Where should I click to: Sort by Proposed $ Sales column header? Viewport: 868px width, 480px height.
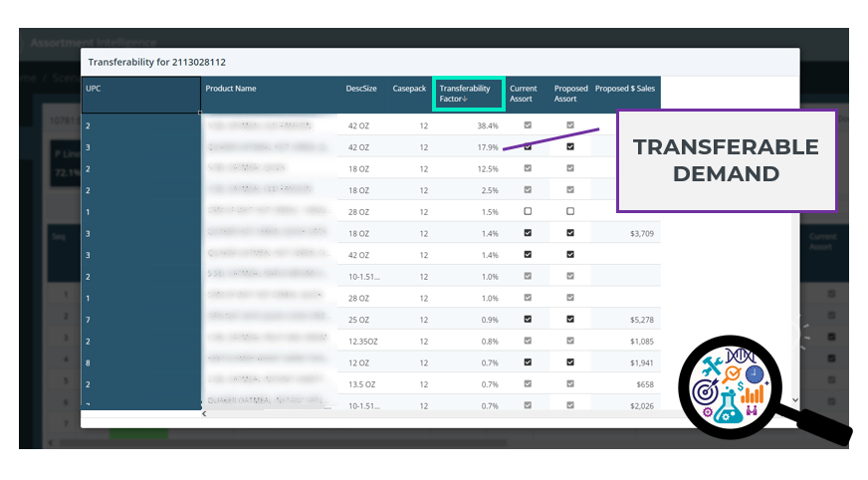point(625,89)
